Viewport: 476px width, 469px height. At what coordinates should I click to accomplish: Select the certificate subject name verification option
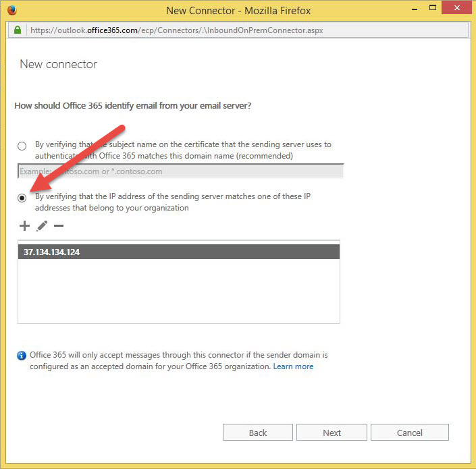pyautogui.click(x=22, y=146)
